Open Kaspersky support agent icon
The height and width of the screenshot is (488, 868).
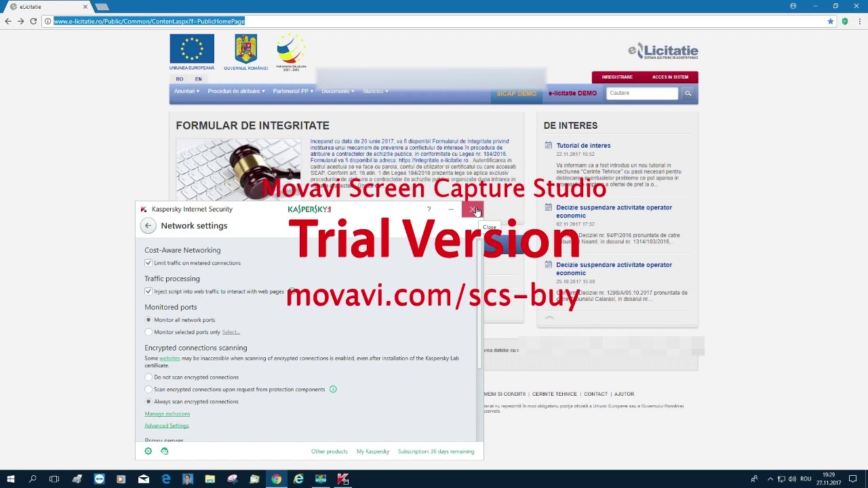164,451
